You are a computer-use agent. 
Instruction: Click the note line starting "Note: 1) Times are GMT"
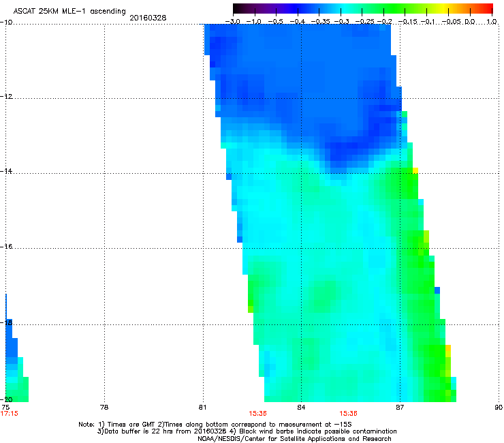pyautogui.click(x=215, y=425)
